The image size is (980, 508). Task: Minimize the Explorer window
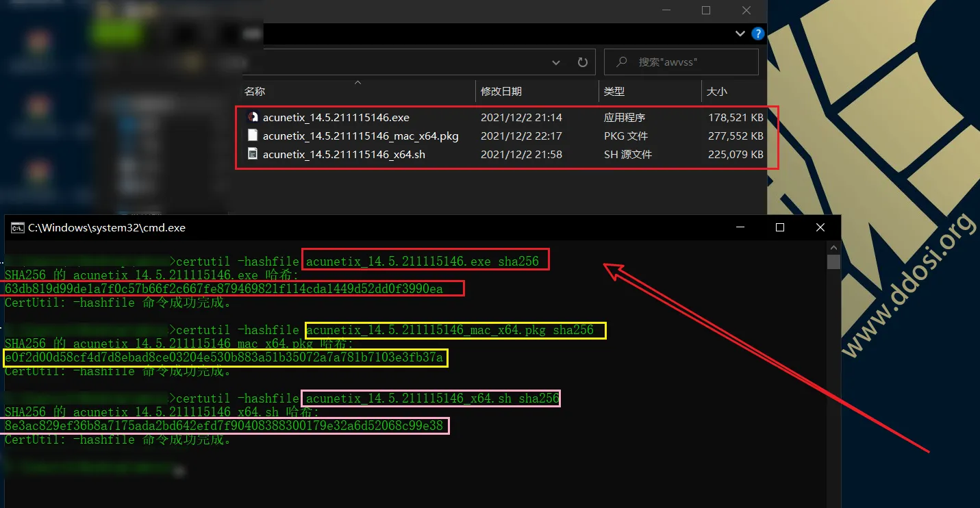tap(666, 10)
